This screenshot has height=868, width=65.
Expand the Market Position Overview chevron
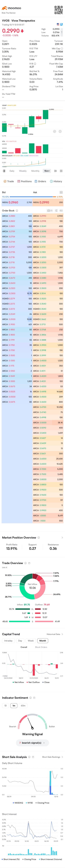pos(62,538)
